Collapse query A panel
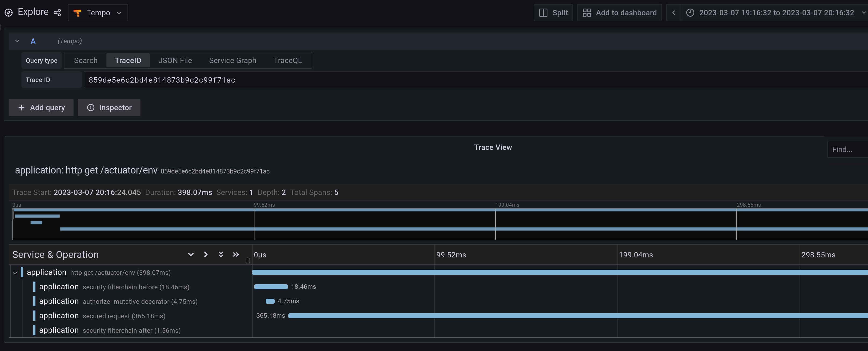868x351 pixels. click(x=17, y=41)
